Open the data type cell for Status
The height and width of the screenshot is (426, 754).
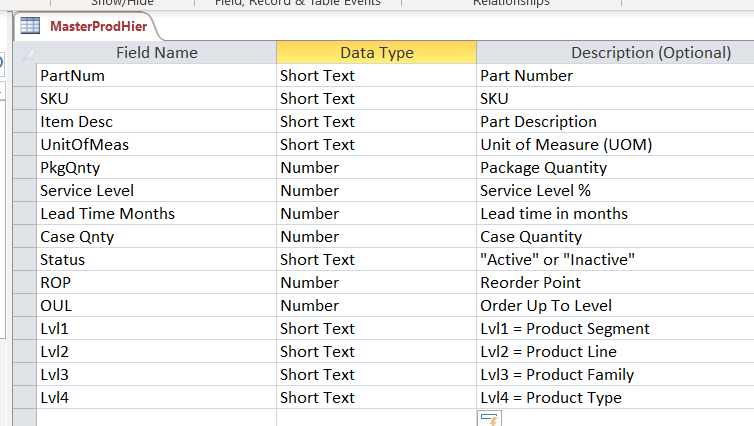coord(377,260)
